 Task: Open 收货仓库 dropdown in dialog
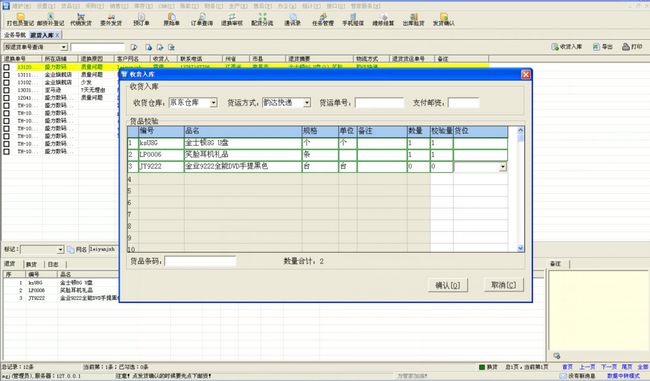pos(213,102)
